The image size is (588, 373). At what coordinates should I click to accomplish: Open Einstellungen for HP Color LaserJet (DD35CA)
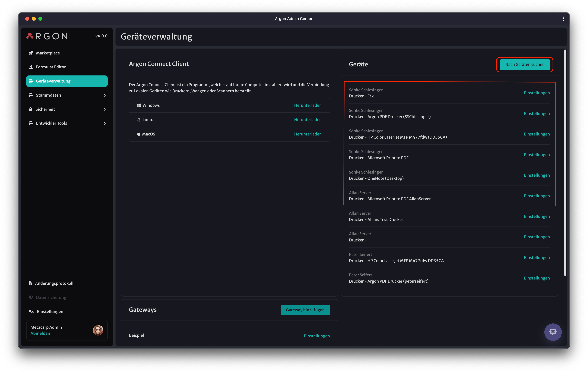click(x=537, y=134)
